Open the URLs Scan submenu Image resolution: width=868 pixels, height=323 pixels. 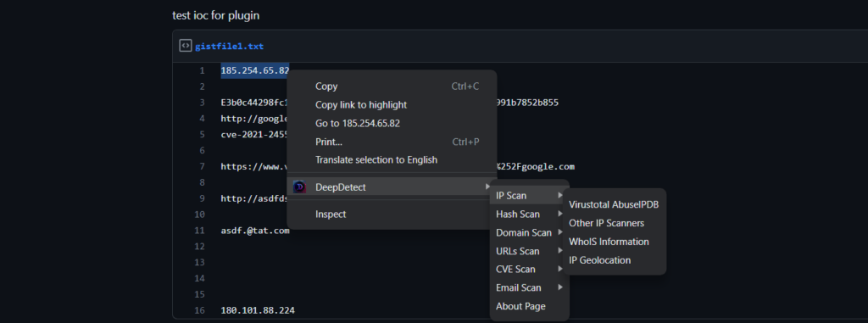[x=529, y=251]
